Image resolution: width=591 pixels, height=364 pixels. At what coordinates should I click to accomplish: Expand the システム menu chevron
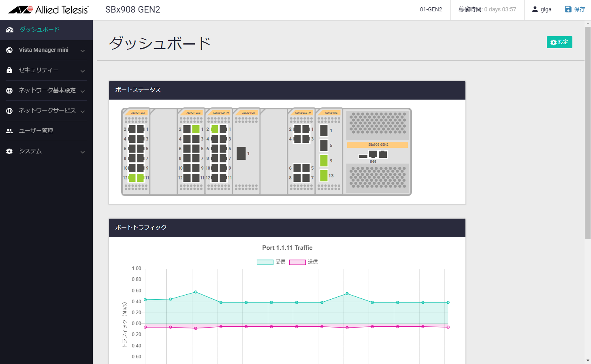pyautogui.click(x=83, y=152)
